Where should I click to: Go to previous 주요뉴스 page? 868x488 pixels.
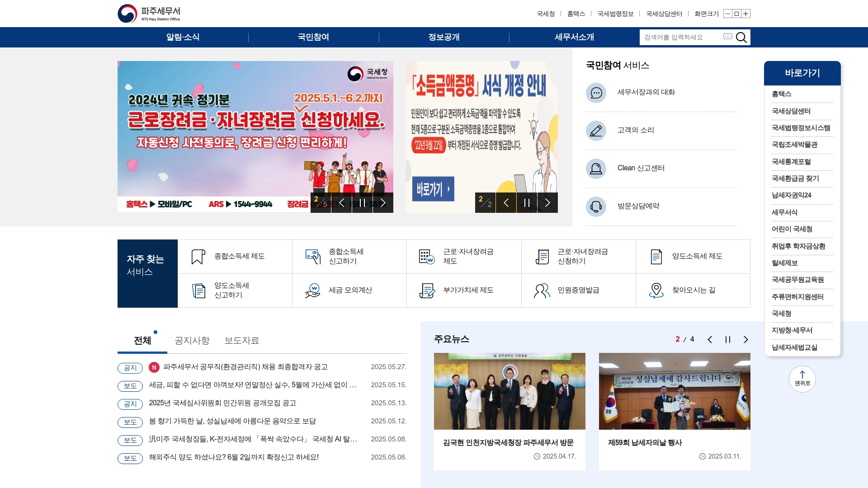(x=710, y=339)
